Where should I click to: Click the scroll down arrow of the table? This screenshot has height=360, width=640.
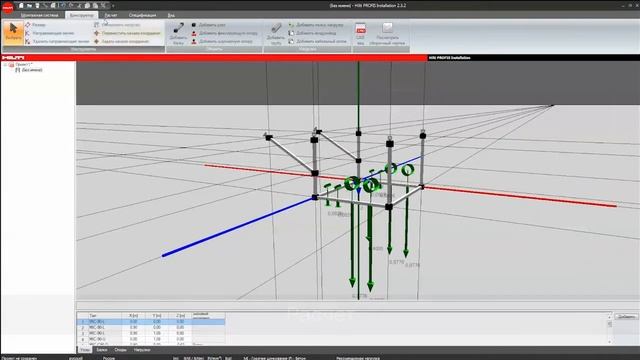[610, 342]
